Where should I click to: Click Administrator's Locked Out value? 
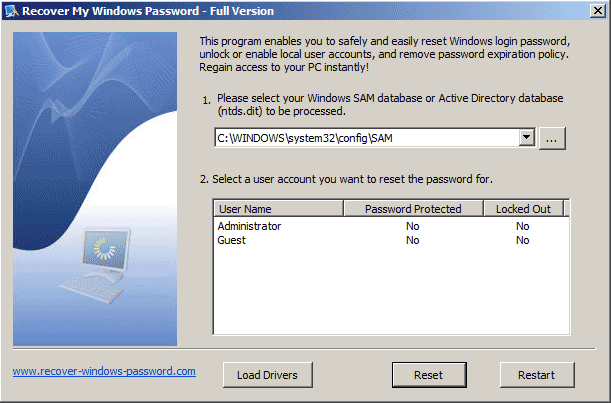[522, 227]
